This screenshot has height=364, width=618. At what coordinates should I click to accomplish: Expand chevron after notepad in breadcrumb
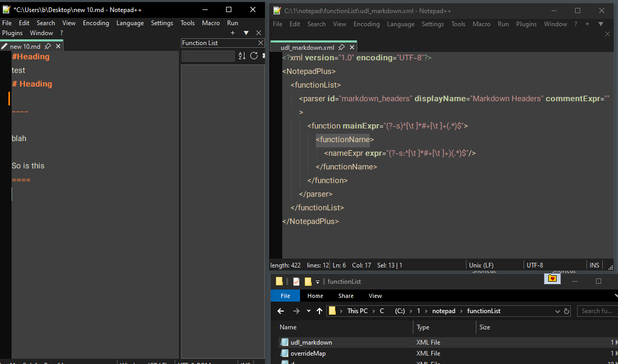(461, 311)
